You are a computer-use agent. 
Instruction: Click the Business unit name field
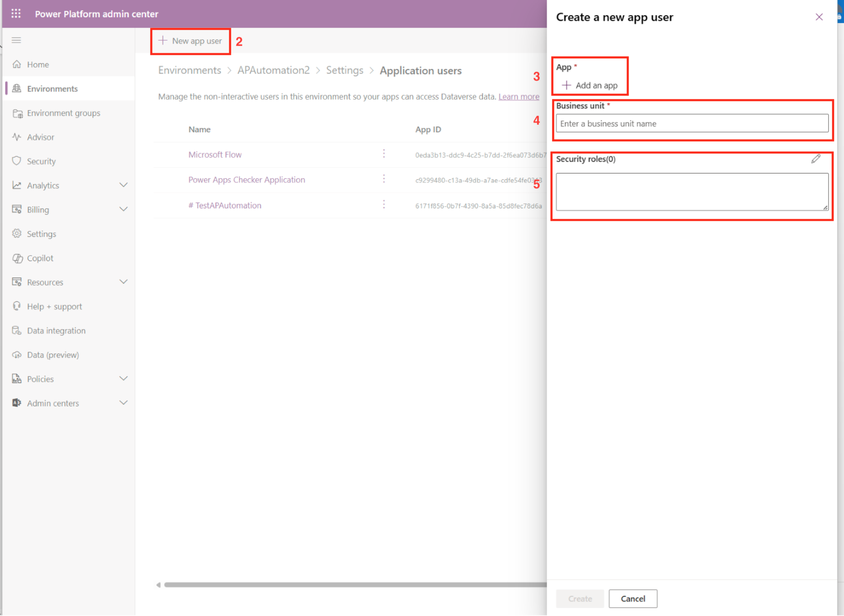coord(691,123)
